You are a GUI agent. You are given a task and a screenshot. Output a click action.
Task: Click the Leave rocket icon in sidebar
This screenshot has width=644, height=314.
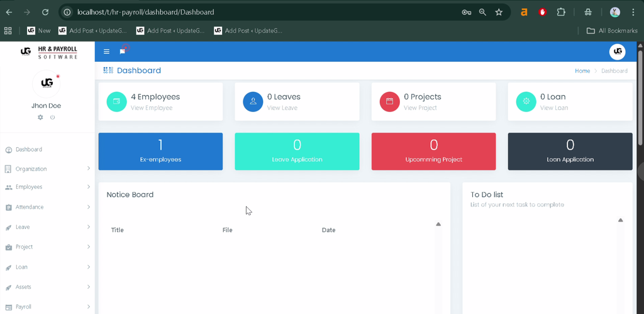9,227
